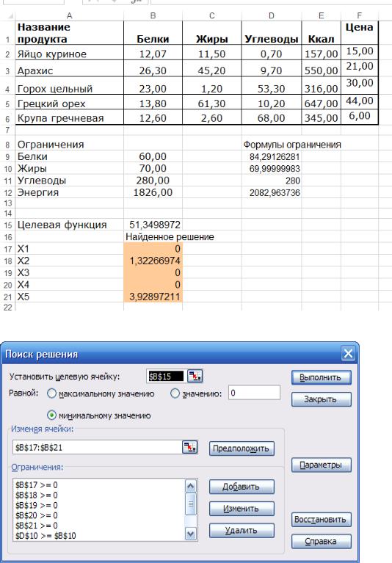Click the Закрыть button
This screenshot has height=563, width=392.
pyautogui.click(x=322, y=399)
